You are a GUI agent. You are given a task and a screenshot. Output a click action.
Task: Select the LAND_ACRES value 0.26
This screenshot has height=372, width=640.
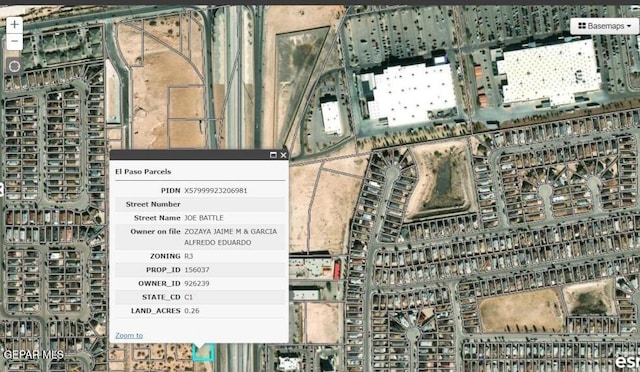click(192, 311)
